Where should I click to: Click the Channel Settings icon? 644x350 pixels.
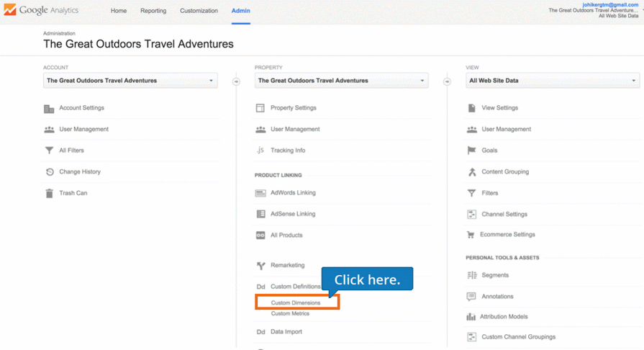[471, 215]
